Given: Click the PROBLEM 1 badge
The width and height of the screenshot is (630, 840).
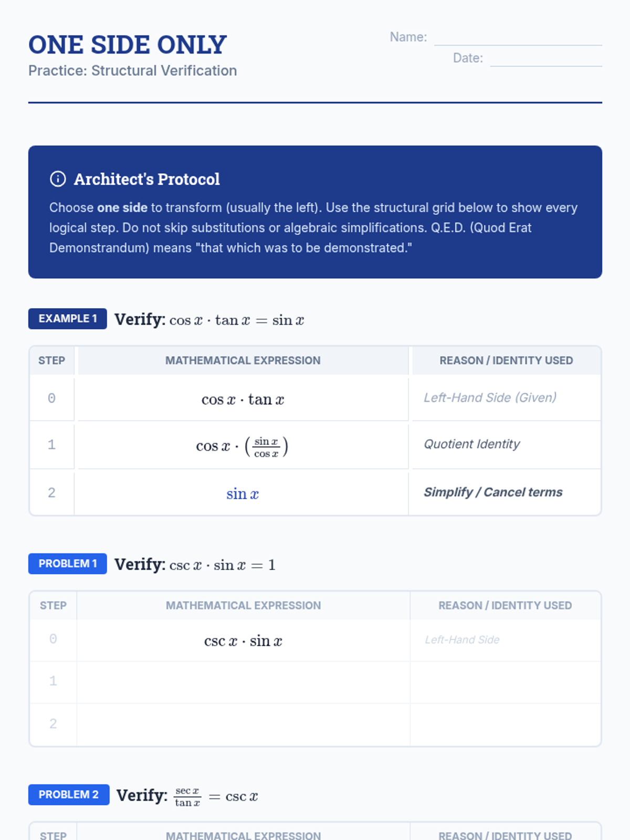Looking at the screenshot, I should click(x=68, y=564).
